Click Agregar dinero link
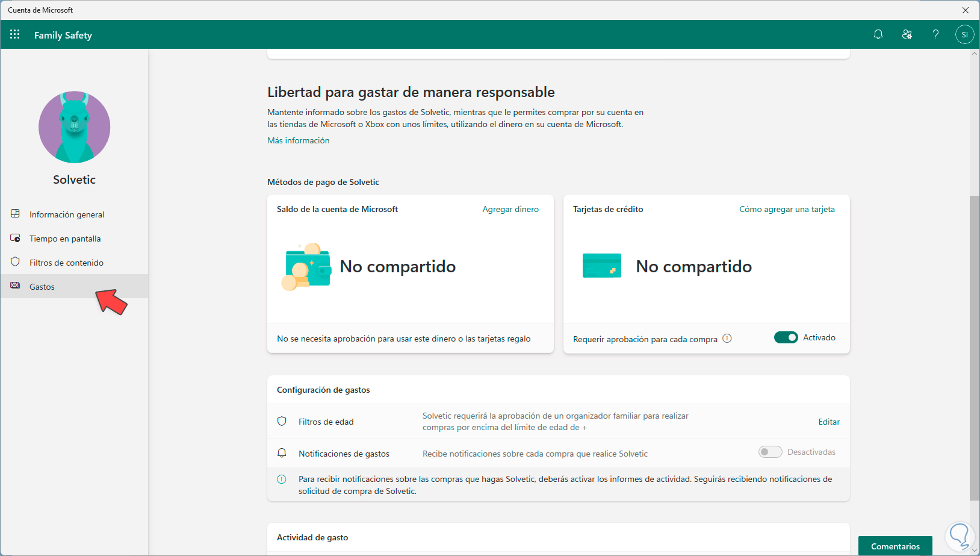Image resolution: width=980 pixels, height=556 pixels. tap(510, 209)
